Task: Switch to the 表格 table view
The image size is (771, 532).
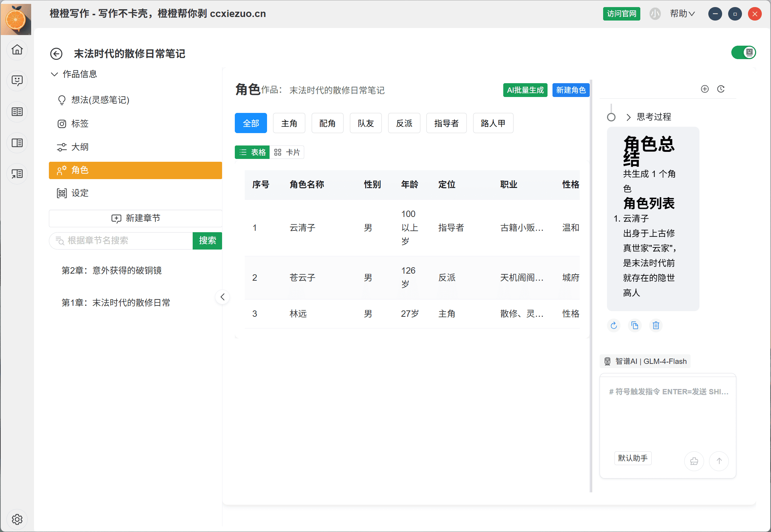Action: tap(253, 152)
